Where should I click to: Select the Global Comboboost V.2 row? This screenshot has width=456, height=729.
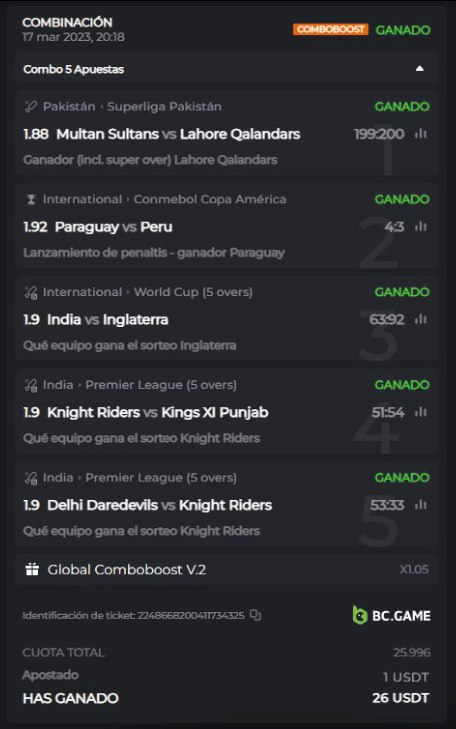click(226, 570)
